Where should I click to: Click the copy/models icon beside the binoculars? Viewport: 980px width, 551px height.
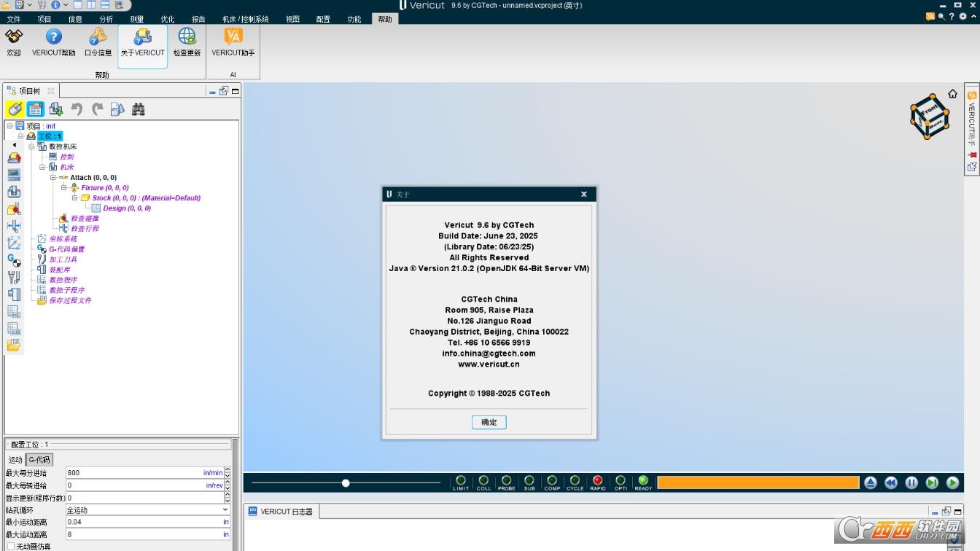(x=117, y=109)
